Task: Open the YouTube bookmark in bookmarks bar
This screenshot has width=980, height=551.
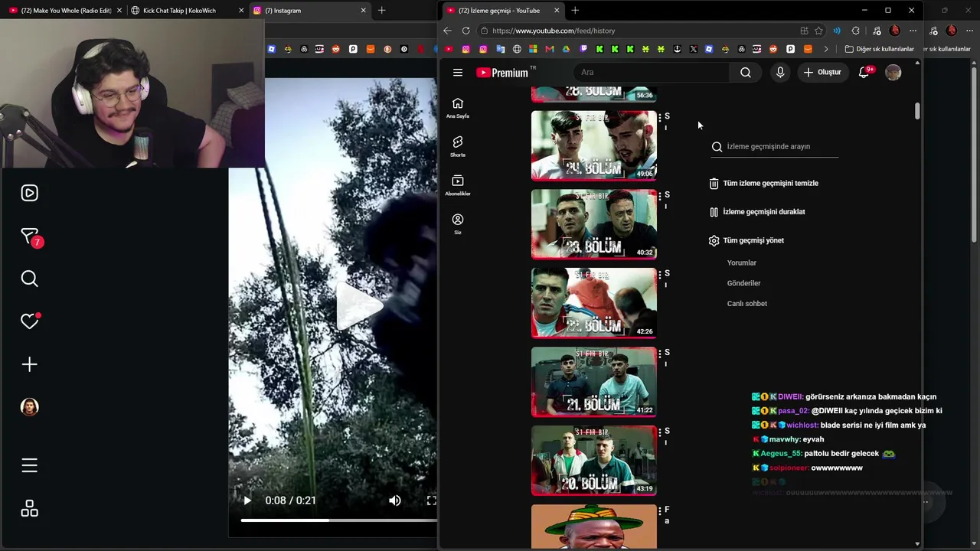Action: point(449,49)
